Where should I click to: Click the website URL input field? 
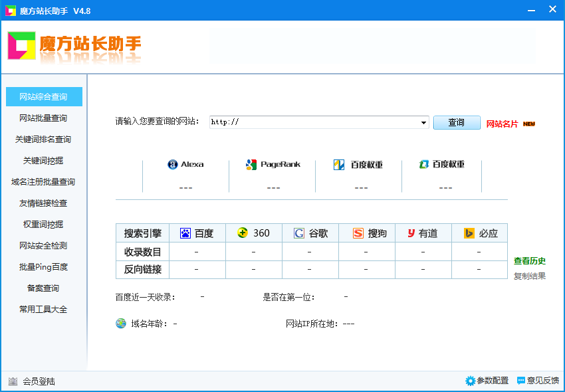(x=316, y=122)
